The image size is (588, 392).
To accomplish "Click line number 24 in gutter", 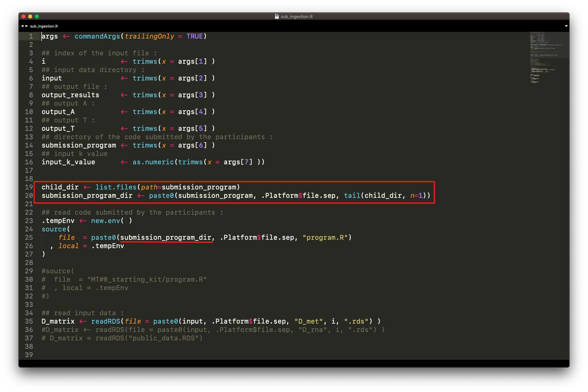I will click(x=29, y=229).
